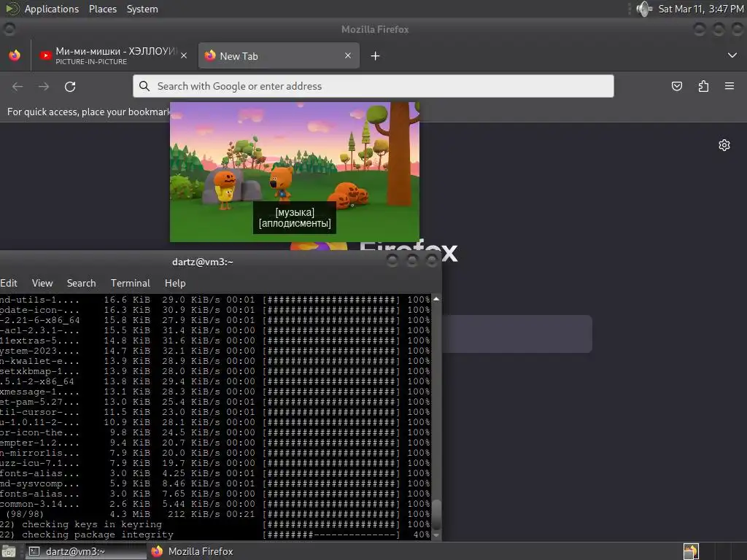This screenshot has width=747, height=560.
Task: Open Firefox View pinned icon
Action: (15, 55)
